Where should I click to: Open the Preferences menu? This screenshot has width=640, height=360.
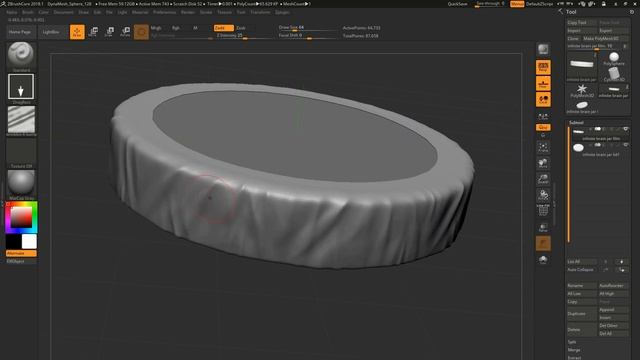(x=164, y=12)
